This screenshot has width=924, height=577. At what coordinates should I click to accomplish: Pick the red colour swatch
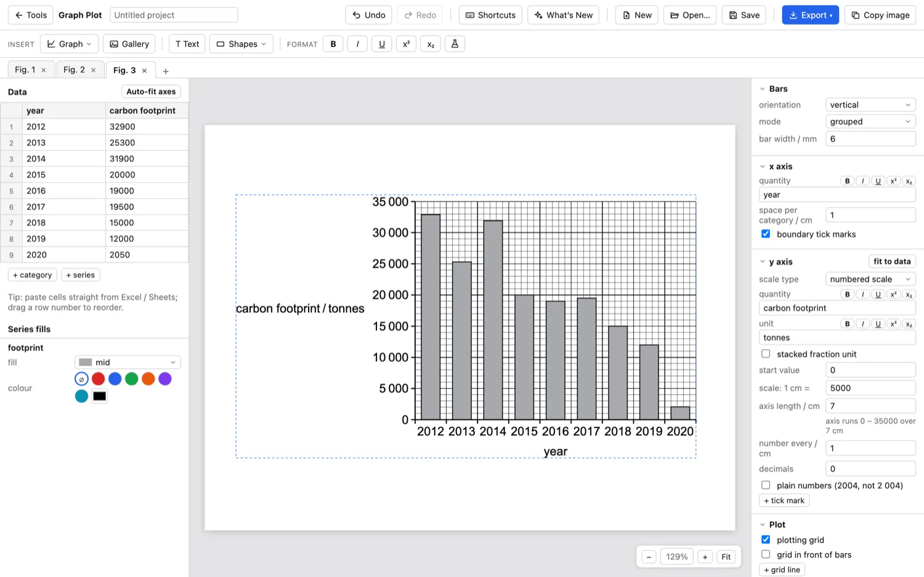click(98, 379)
